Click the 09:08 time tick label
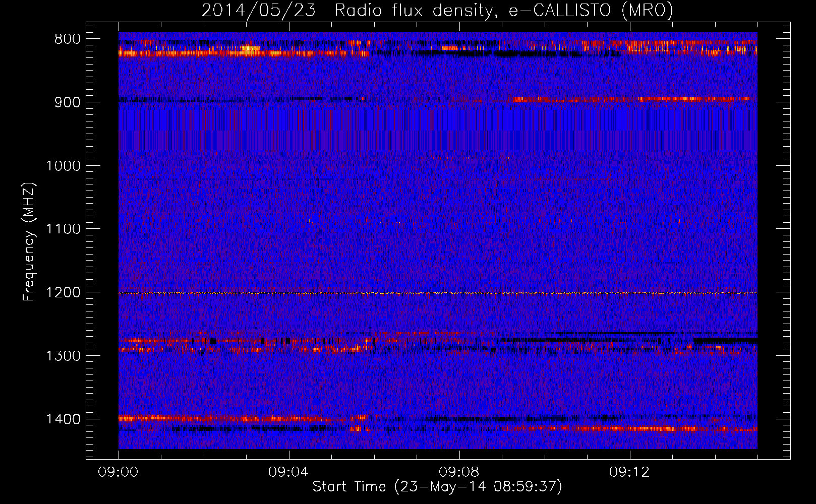816x504 pixels. (x=459, y=472)
